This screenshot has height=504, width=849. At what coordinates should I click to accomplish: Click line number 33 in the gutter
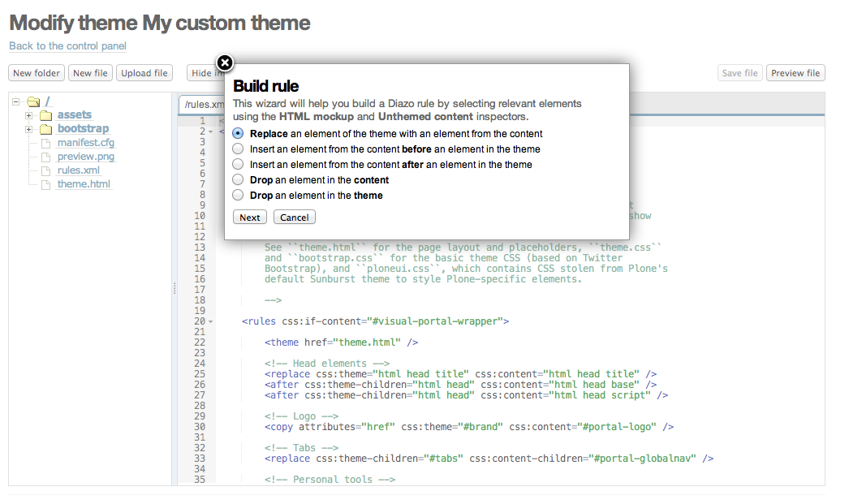[200, 459]
